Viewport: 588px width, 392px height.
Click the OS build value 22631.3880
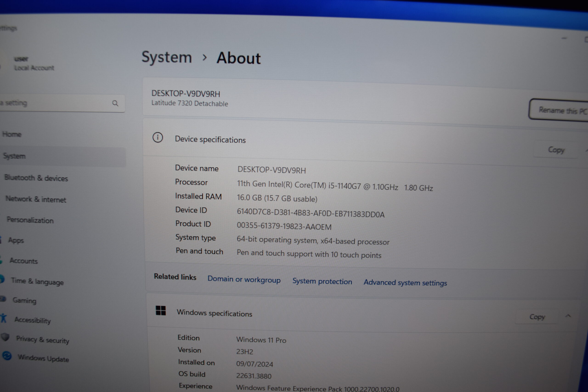[x=254, y=376]
